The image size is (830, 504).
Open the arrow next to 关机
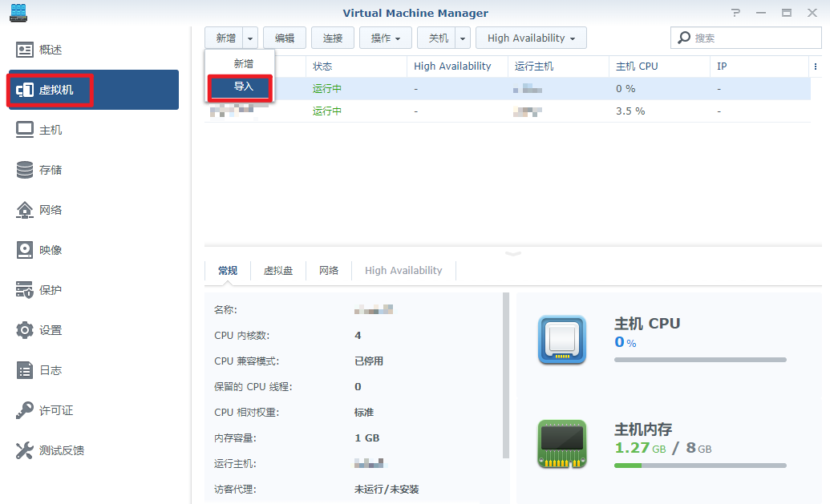[463, 38]
